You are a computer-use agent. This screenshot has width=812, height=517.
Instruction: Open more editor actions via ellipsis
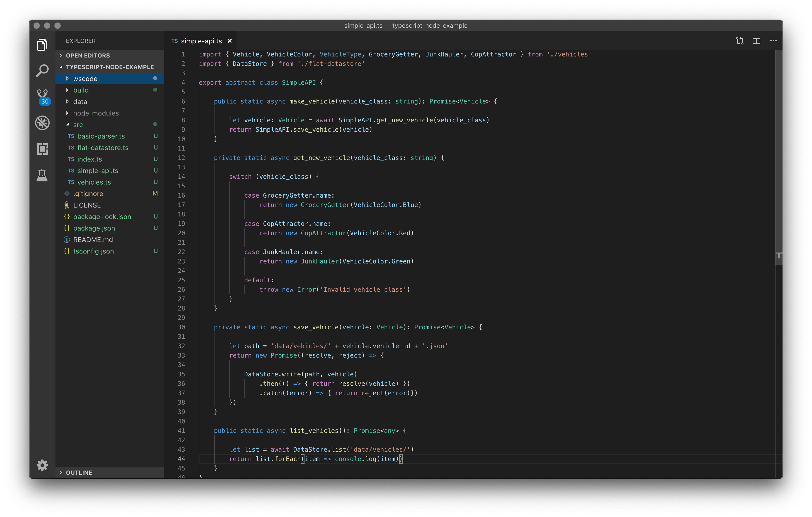tap(773, 41)
